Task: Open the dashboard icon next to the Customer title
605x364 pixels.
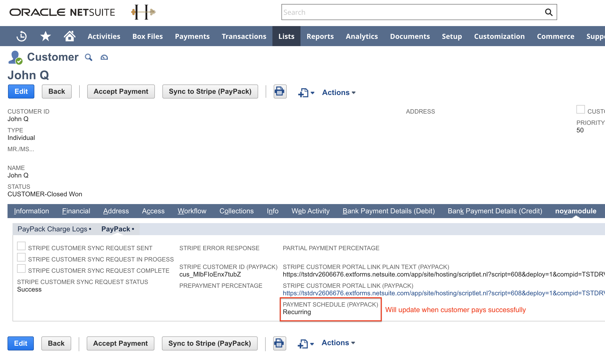Action: 104,57
